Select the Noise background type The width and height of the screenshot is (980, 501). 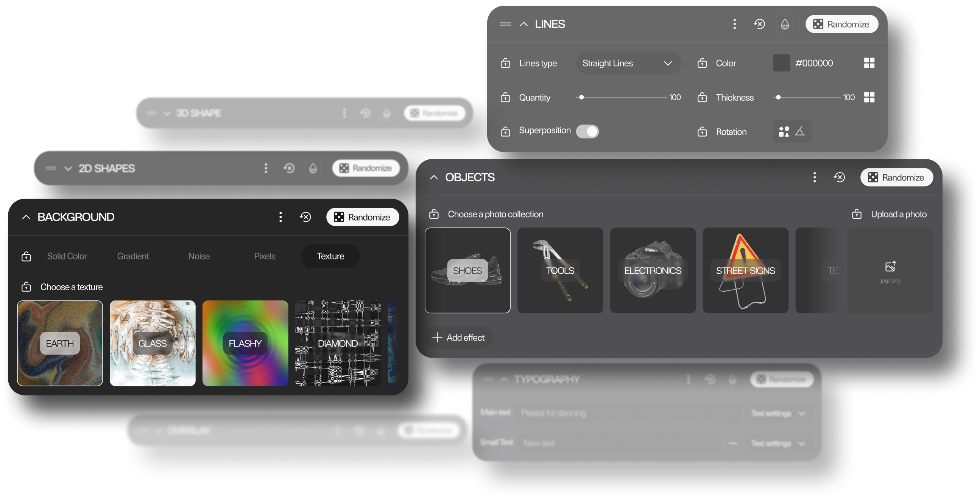coord(199,256)
